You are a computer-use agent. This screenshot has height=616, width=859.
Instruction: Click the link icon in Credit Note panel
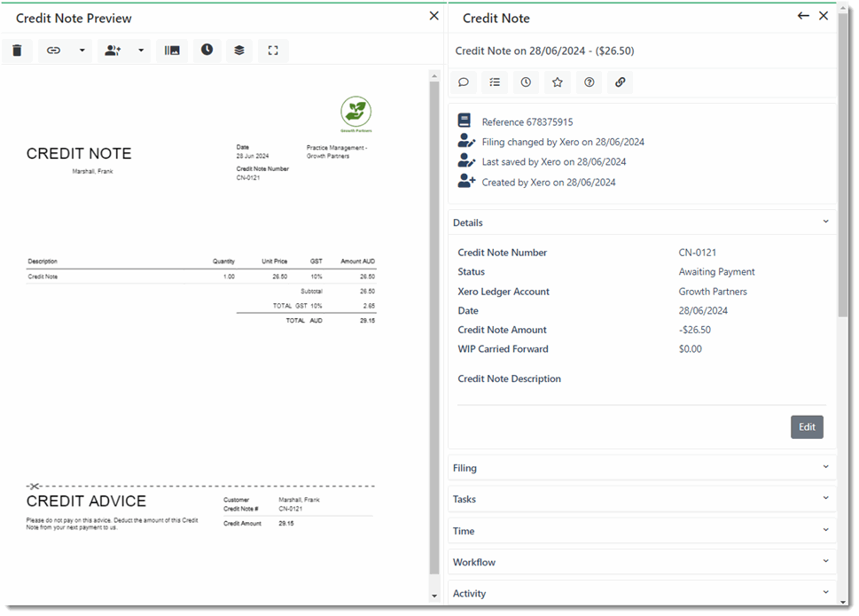tap(621, 82)
